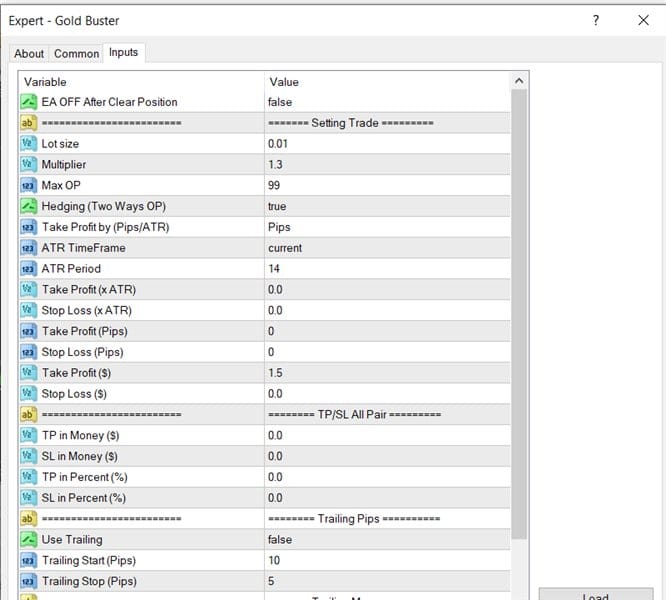Click the Use Trailing boolean icon
The image size is (666, 600).
(x=28, y=539)
